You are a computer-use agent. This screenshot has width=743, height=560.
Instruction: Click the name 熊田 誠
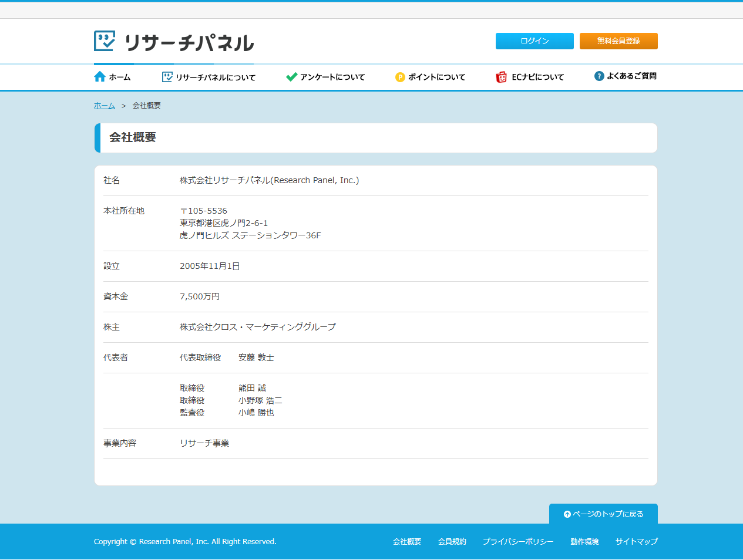click(x=252, y=388)
